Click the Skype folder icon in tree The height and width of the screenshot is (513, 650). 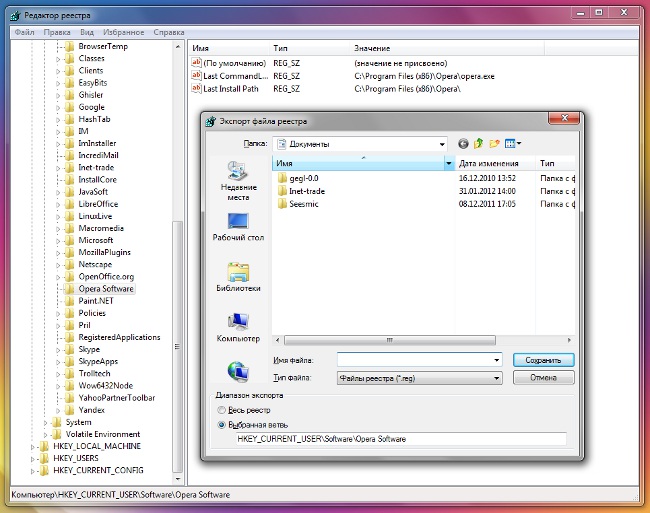click(x=70, y=349)
